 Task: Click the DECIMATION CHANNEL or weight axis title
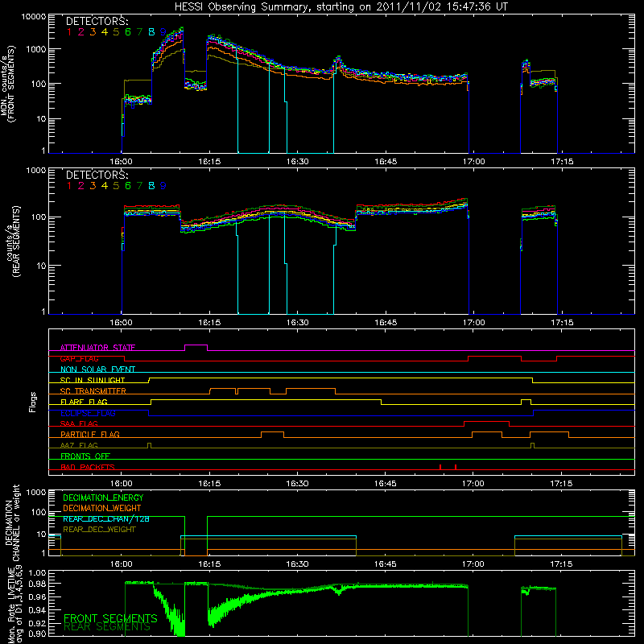(12, 522)
